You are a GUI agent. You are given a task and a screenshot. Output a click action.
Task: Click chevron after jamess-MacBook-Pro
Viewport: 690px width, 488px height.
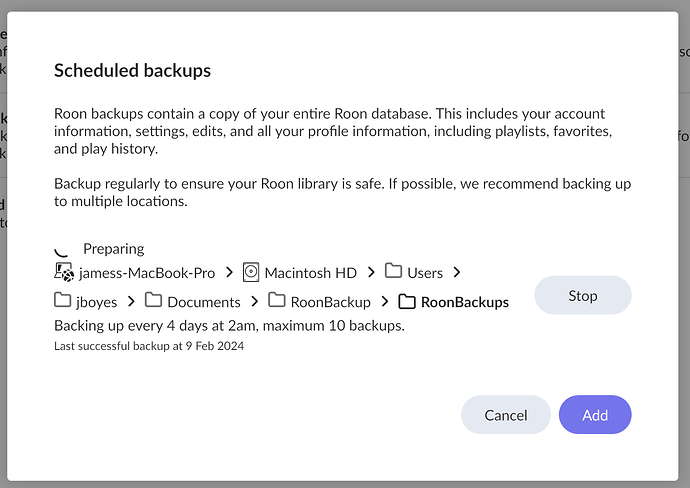pyautogui.click(x=229, y=272)
